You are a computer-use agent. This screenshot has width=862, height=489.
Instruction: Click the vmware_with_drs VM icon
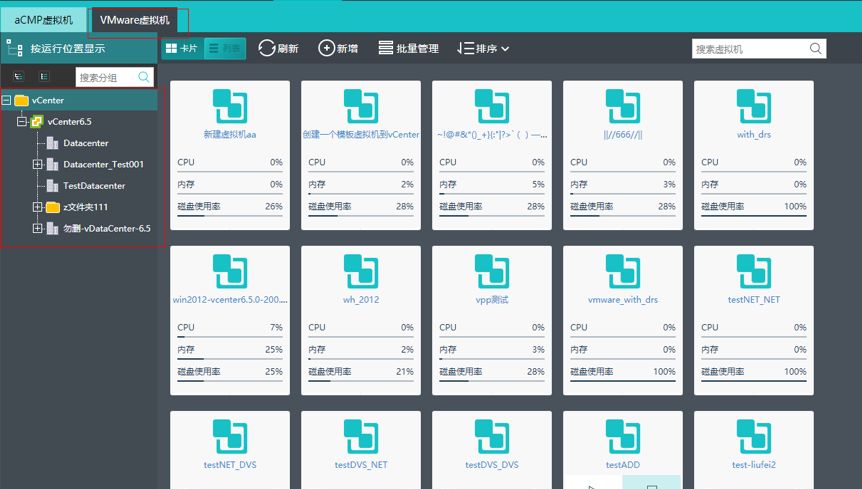click(x=623, y=271)
